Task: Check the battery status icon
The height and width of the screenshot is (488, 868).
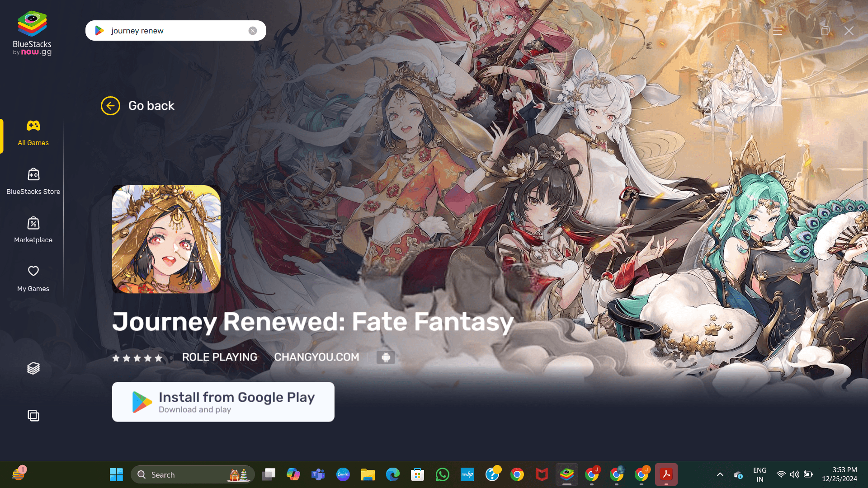Action: click(x=808, y=474)
